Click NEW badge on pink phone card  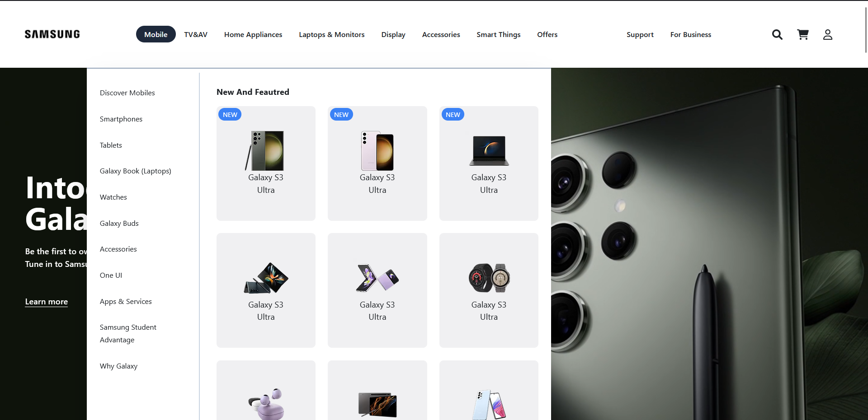click(341, 115)
